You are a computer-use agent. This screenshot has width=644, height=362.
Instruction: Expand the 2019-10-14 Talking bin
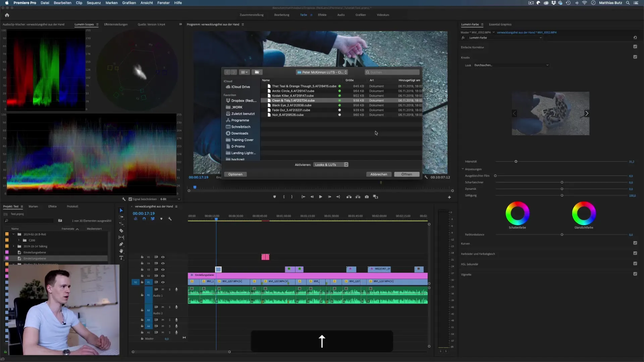click(x=14, y=246)
